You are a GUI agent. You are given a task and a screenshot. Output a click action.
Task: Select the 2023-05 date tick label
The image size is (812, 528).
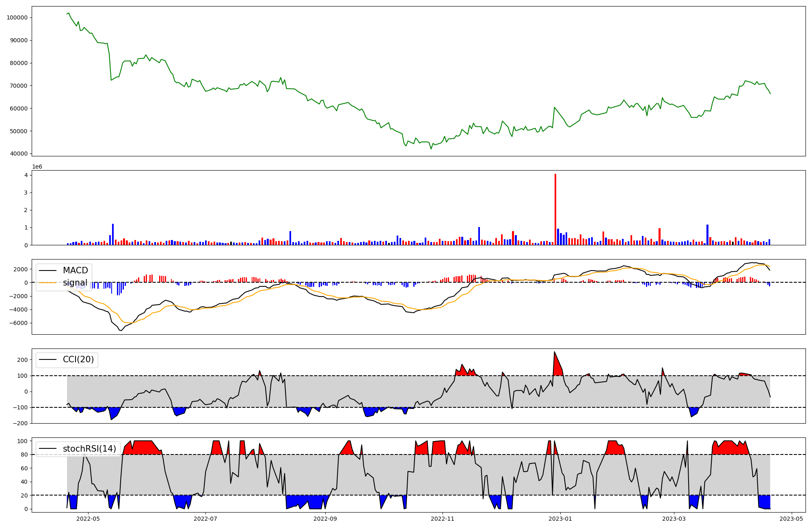tap(791, 519)
